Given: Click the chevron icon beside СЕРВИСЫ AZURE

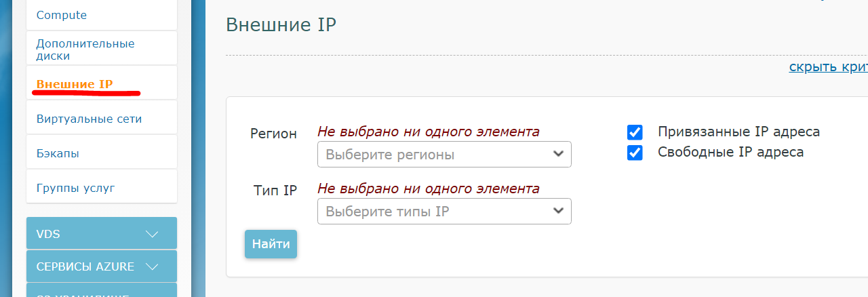Looking at the screenshot, I should tap(152, 266).
